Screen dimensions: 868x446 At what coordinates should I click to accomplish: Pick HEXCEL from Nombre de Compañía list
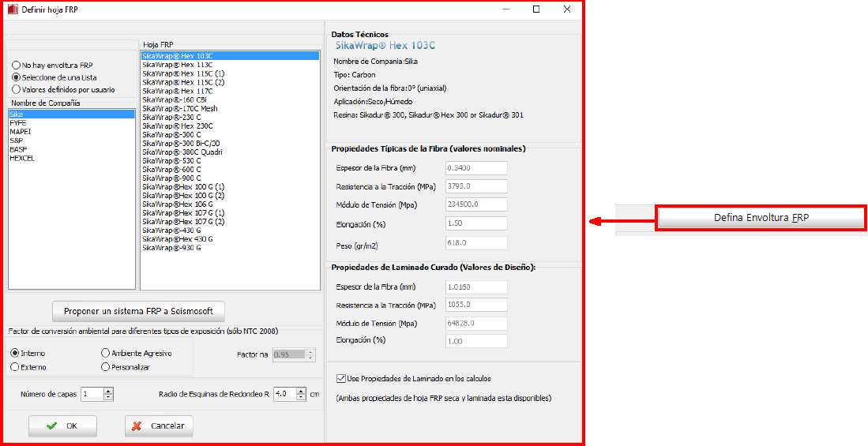point(21,158)
